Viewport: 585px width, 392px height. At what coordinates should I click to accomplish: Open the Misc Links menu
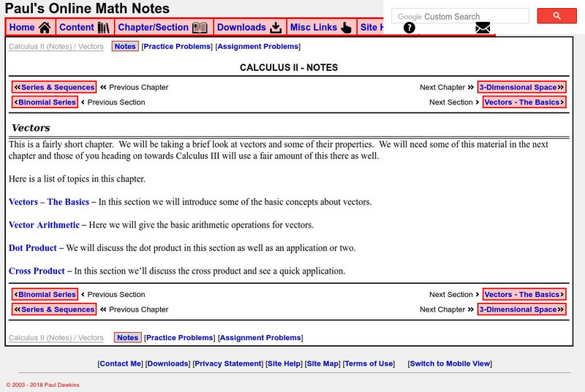coord(322,27)
